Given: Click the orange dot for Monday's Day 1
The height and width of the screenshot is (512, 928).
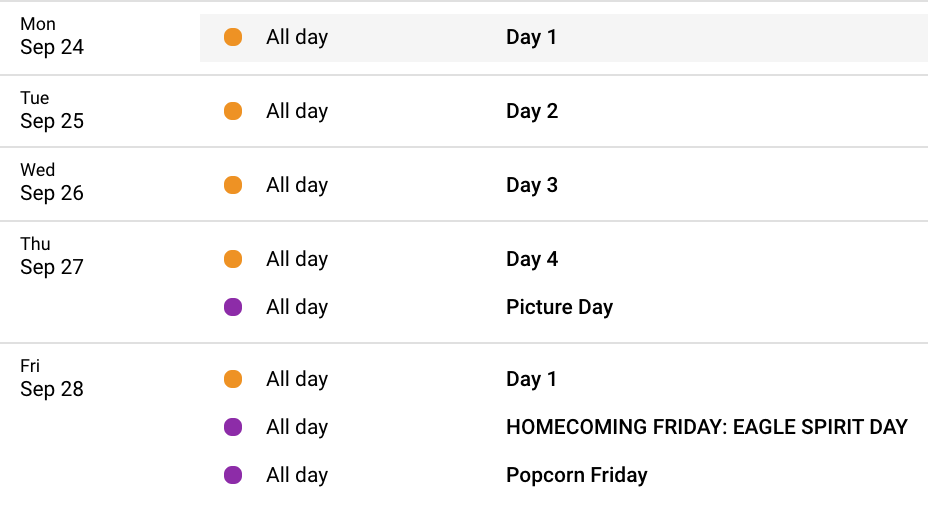Looking at the screenshot, I should (233, 37).
